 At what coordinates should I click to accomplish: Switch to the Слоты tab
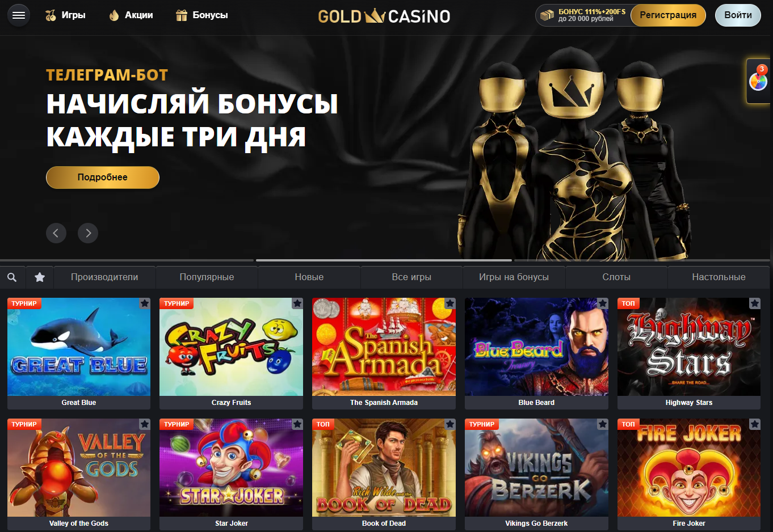point(616,277)
